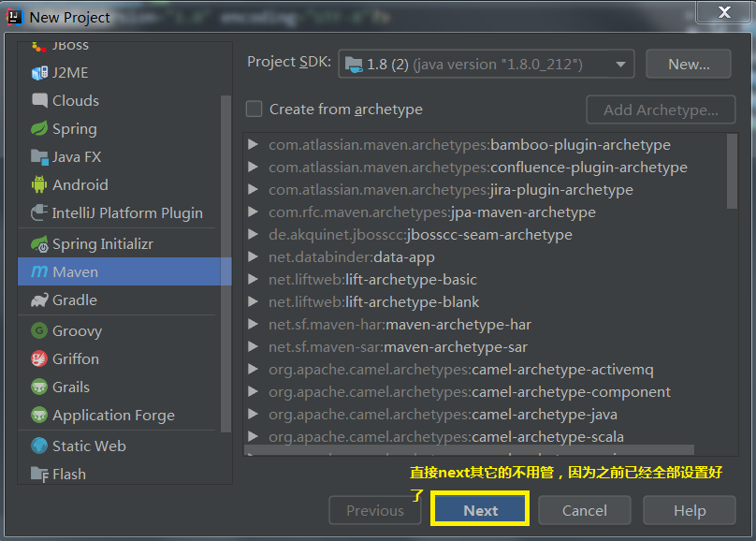Click the Clouds icon in the sidebar
The image size is (756, 541).
tap(39, 101)
